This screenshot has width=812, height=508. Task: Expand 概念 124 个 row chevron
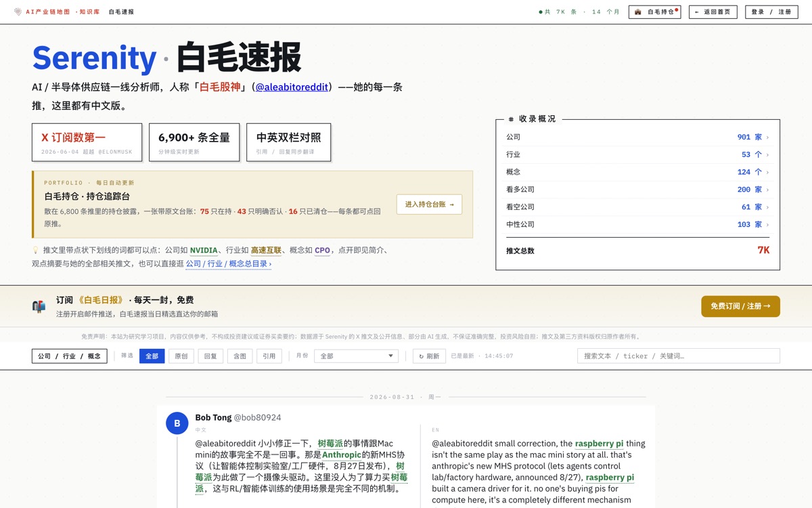click(x=767, y=172)
